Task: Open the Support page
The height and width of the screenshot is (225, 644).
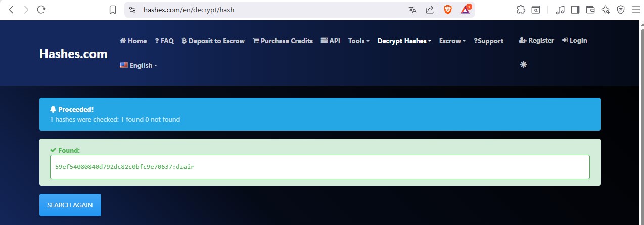Action: (488, 41)
